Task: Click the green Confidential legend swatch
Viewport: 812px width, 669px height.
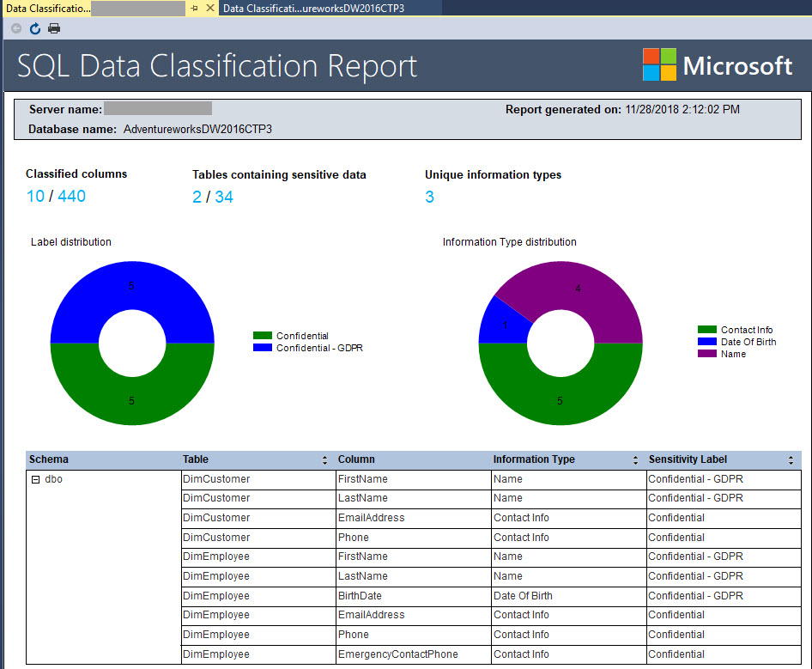Action: tap(262, 336)
